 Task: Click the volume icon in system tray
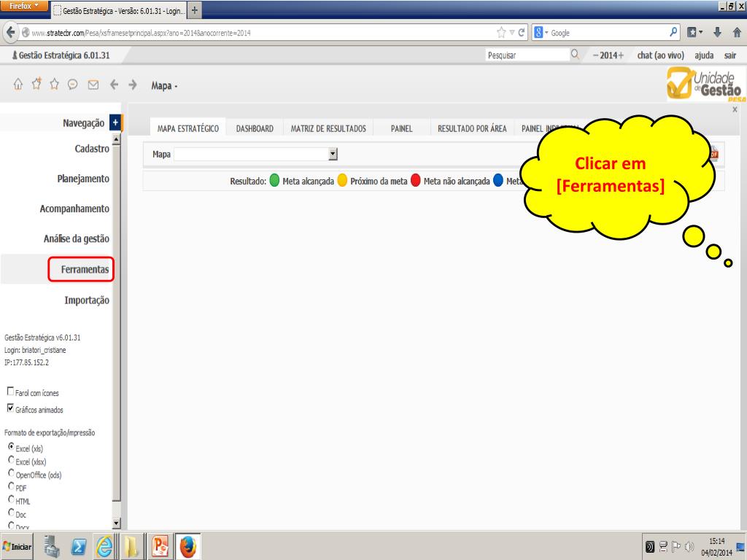pyautogui.click(x=689, y=546)
